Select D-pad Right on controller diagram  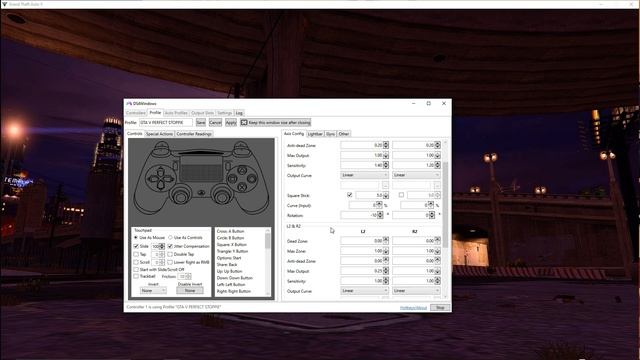point(168,178)
